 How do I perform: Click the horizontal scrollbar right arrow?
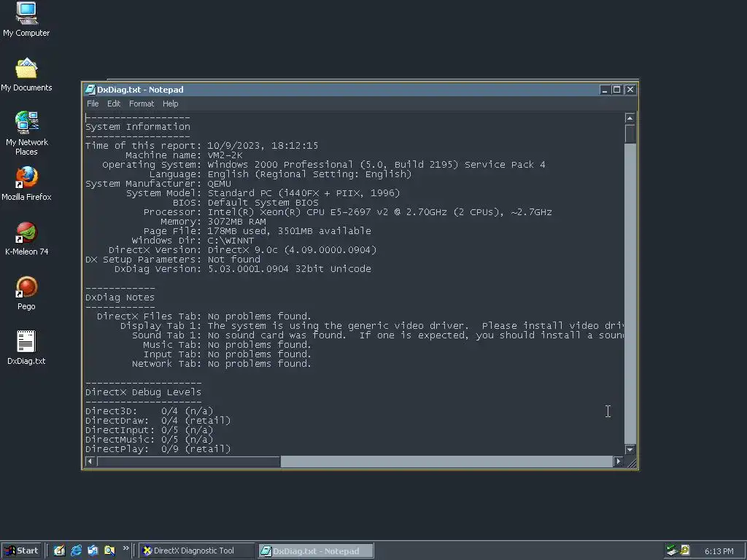point(619,461)
